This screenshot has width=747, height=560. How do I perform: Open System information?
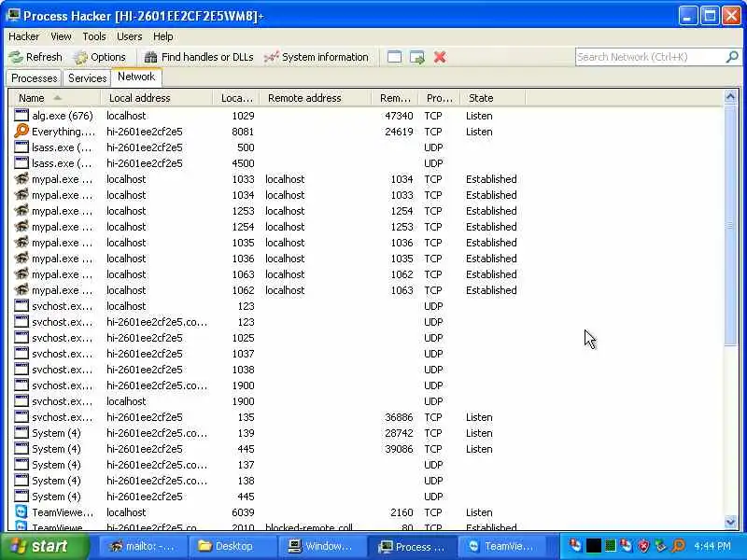[x=317, y=57]
